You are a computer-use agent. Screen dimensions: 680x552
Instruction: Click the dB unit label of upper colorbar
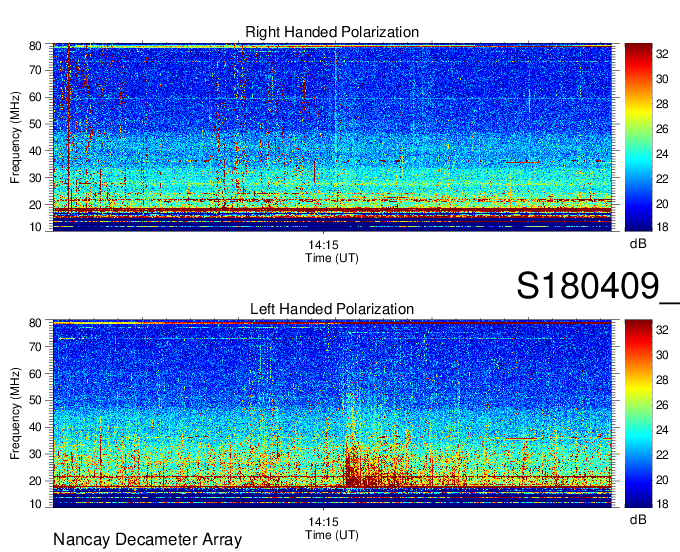click(x=638, y=244)
